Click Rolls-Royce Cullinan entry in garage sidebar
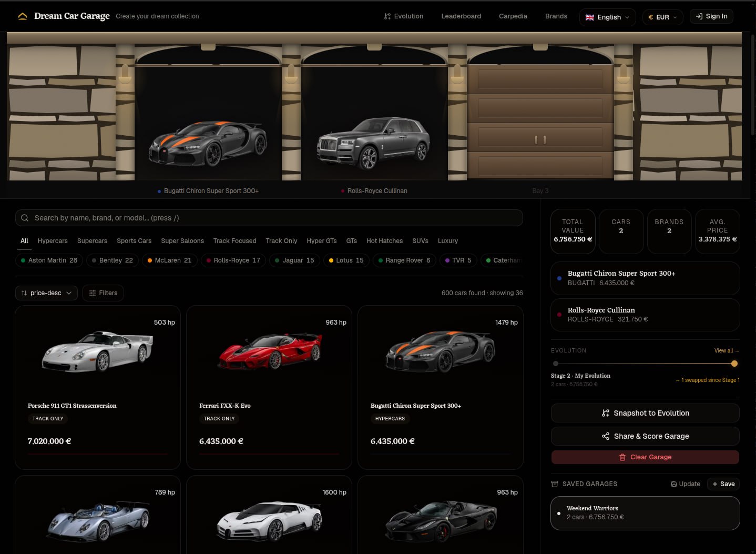 point(645,315)
